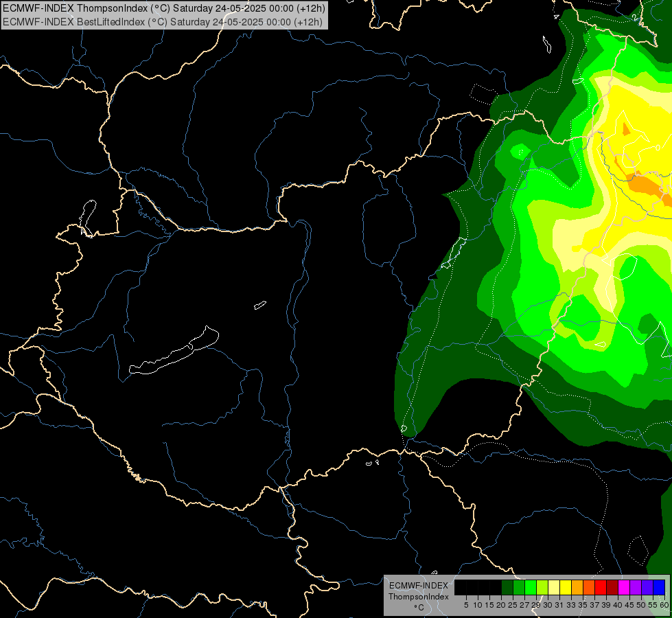672x618 pixels.
Task: Click the dark green 20-25 legend swatch
Action: [507, 587]
